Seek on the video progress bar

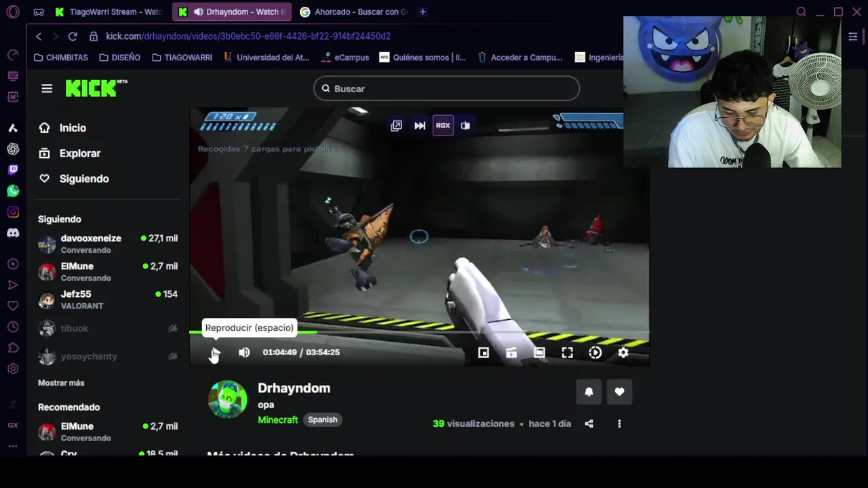[x=419, y=332]
